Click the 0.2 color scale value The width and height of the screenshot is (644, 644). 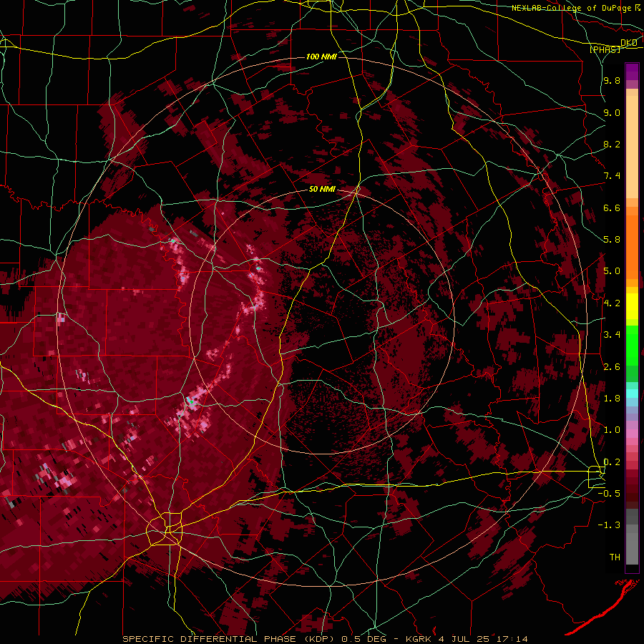pyautogui.click(x=612, y=462)
